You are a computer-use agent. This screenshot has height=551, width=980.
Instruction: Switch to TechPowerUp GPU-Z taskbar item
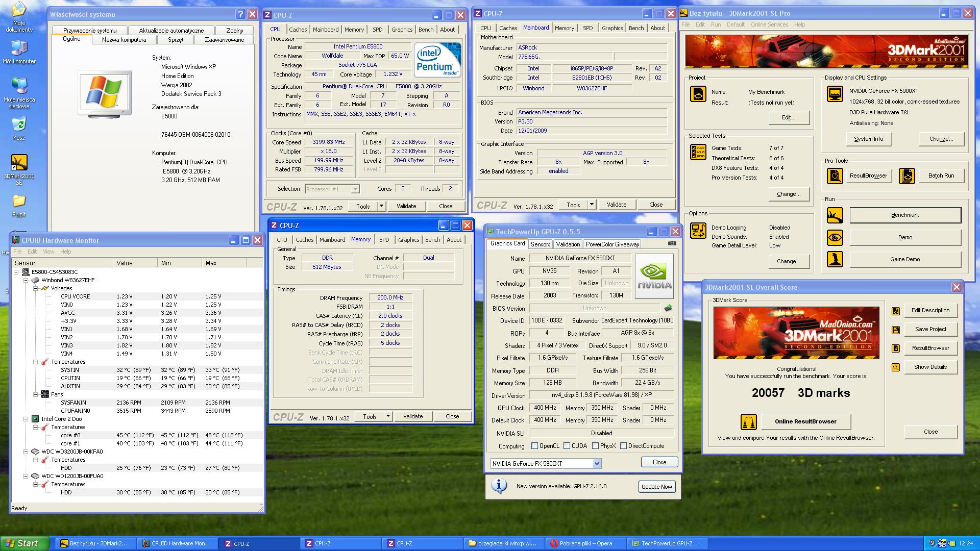tap(667, 543)
